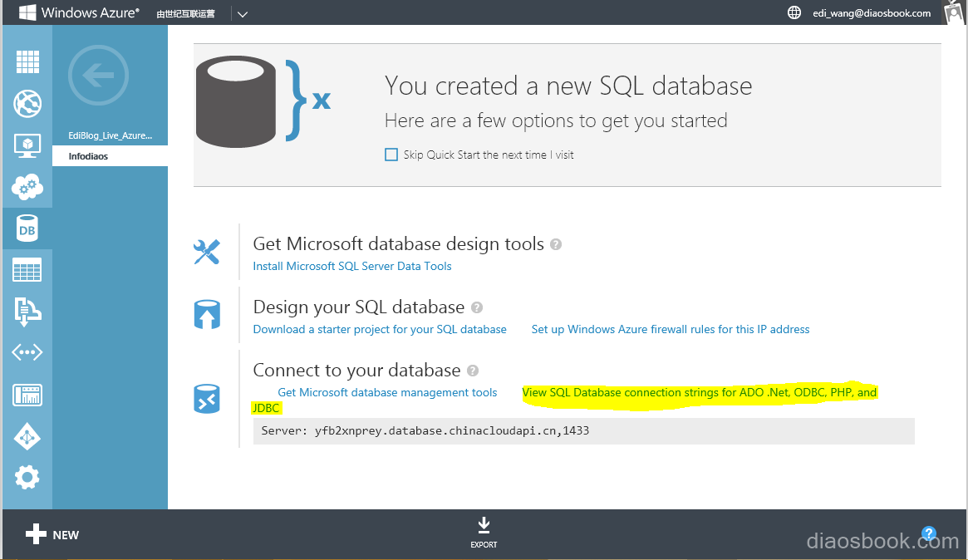Select EdiBlog_Live_Azure database entry
Viewport: 968px width, 560px height.
[x=110, y=135]
